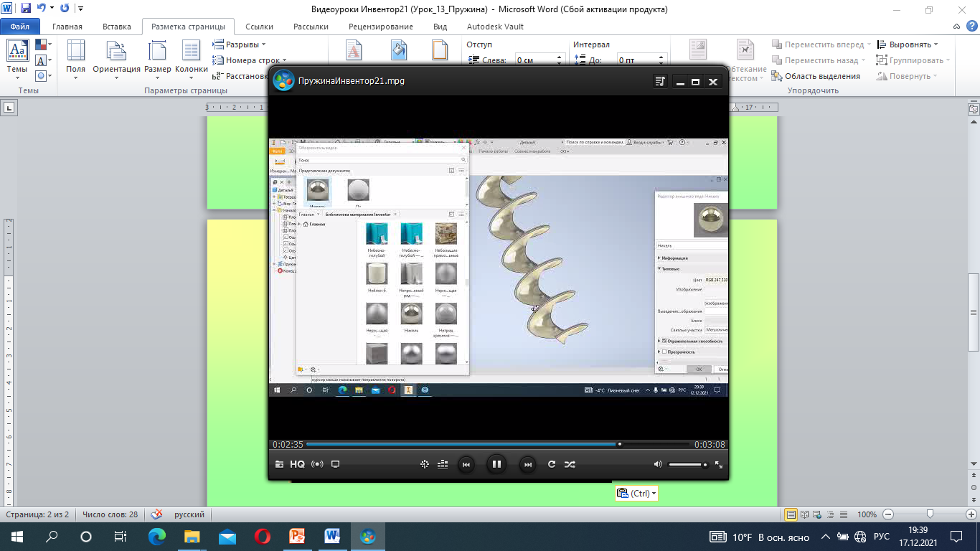Image resolution: width=980 pixels, height=551 pixels.
Task: Click the screen display icon in player
Action: click(x=335, y=464)
